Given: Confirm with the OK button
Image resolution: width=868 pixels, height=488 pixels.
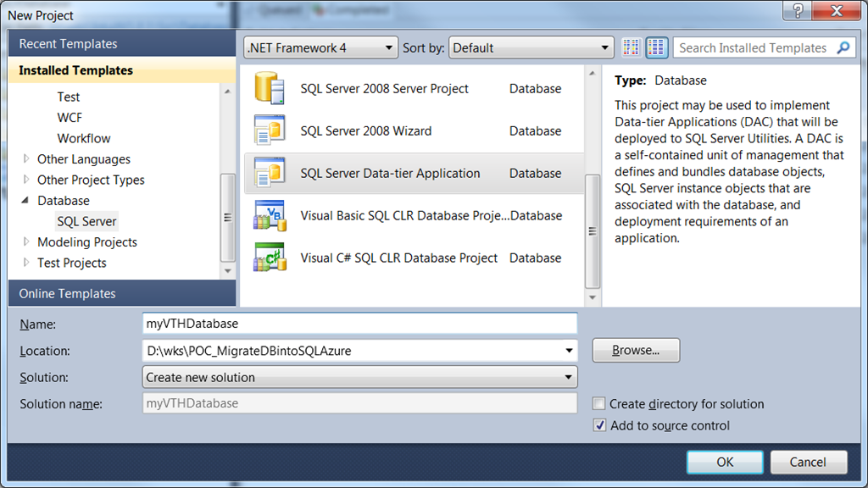Looking at the screenshot, I should point(725,462).
